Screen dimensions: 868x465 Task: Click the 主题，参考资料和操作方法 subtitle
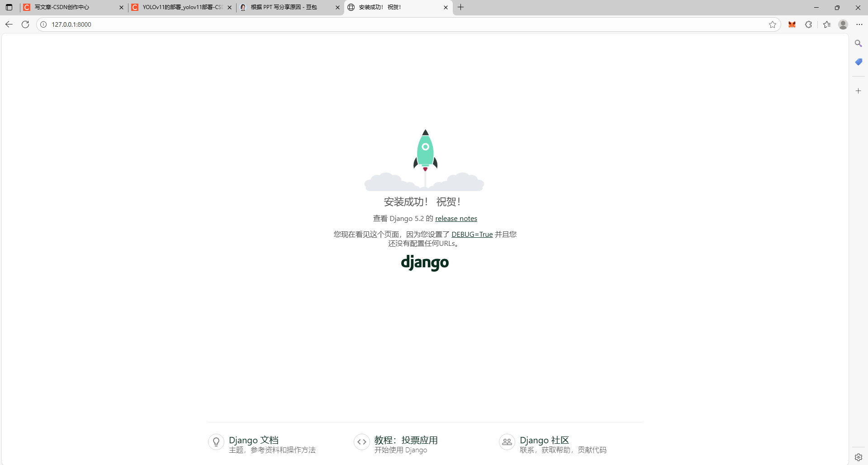click(272, 450)
